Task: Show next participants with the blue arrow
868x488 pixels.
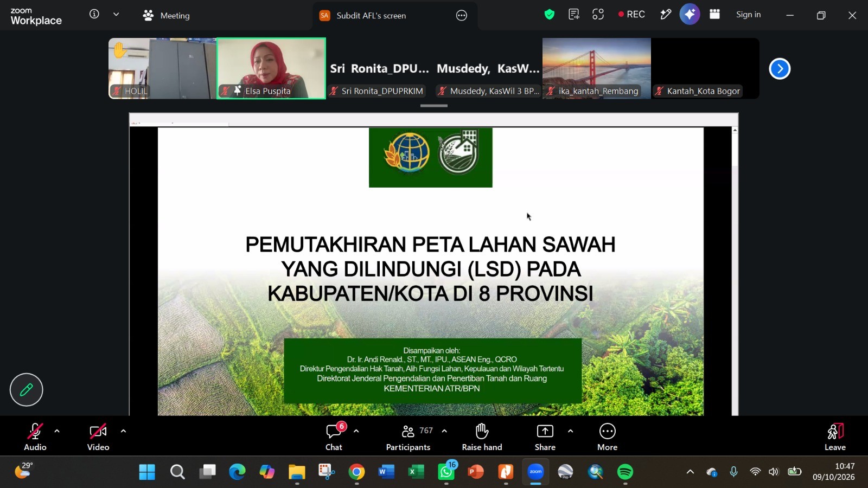Action: tap(780, 69)
